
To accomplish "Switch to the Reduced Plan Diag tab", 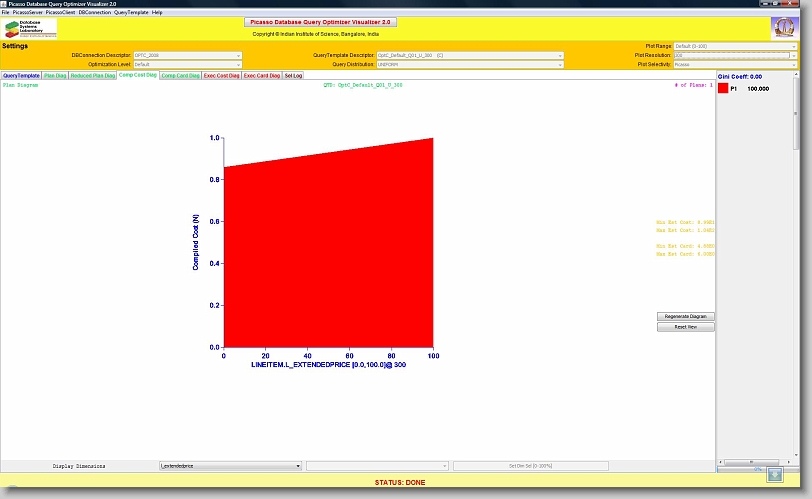I will [92, 75].
